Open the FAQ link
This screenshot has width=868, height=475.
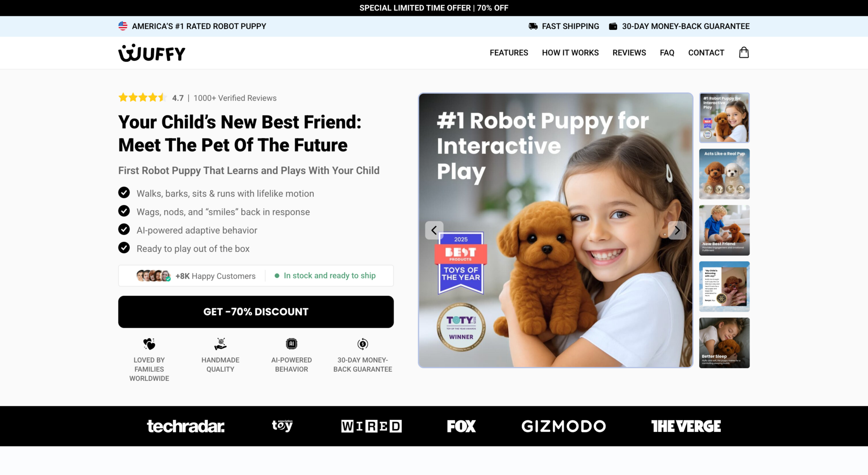pyautogui.click(x=667, y=53)
